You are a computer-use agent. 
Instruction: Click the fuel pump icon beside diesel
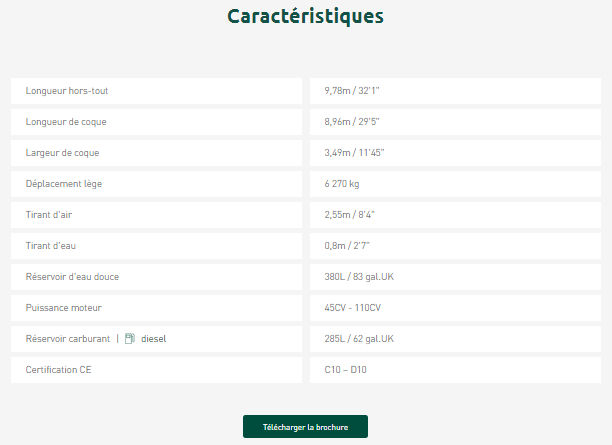pos(130,339)
